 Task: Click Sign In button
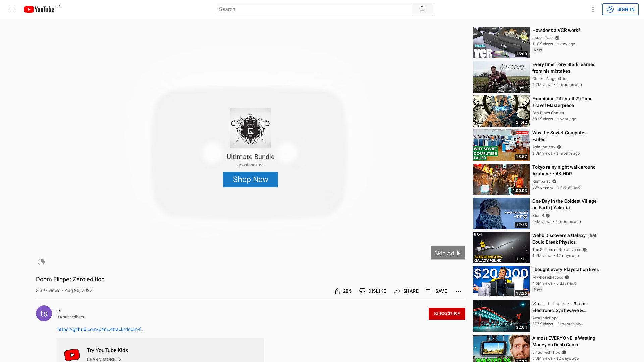[620, 9]
